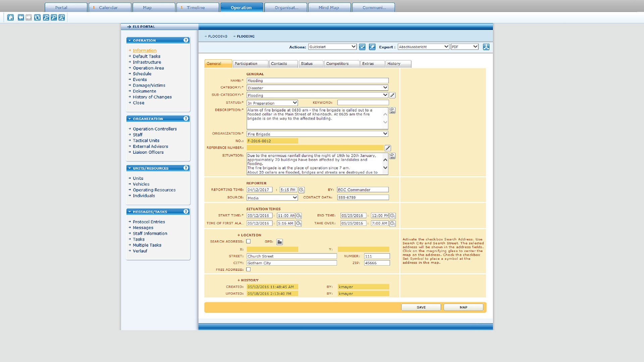The image size is (644, 362).
Task: Open the spell-check icon next to Description
Action: click(392, 110)
